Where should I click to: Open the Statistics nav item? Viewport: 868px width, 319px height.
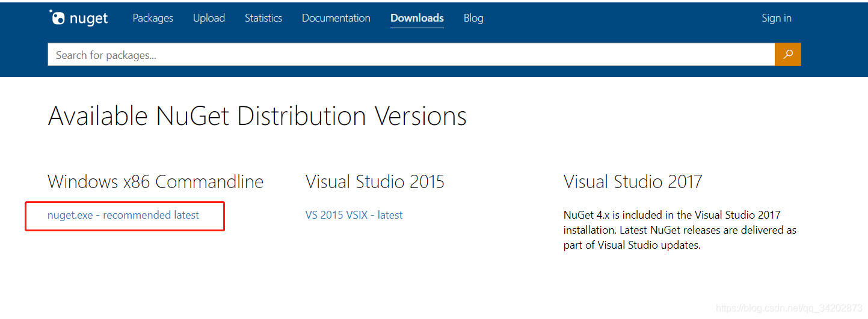[x=263, y=18]
